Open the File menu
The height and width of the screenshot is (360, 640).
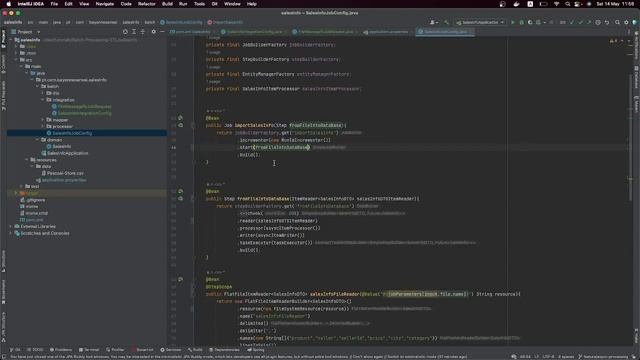(x=54, y=4)
